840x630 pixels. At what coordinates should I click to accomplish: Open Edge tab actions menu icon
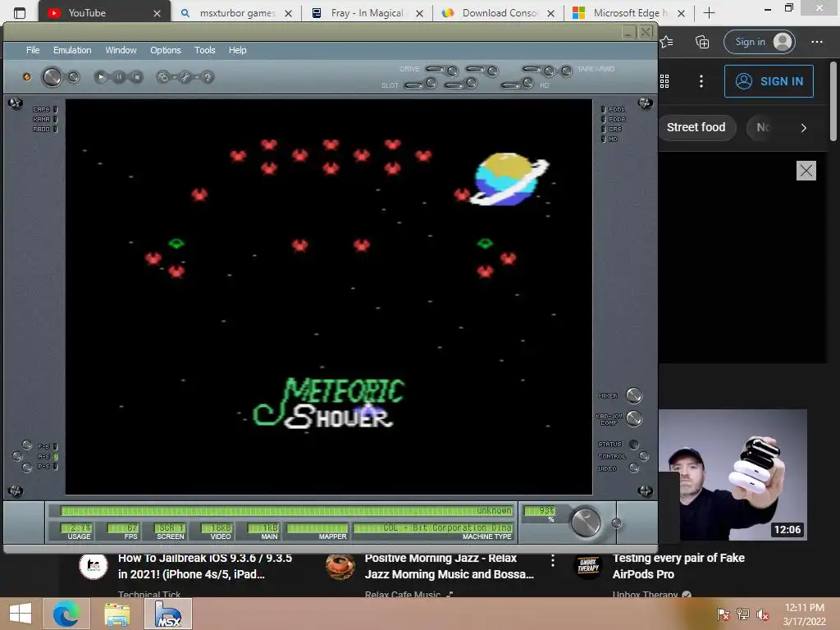[x=20, y=13]
